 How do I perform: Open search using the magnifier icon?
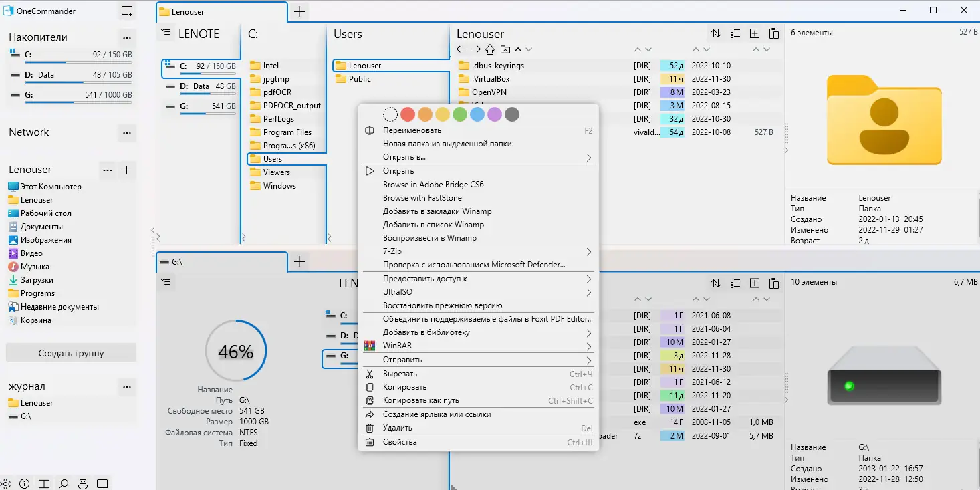tap(63, 483)
